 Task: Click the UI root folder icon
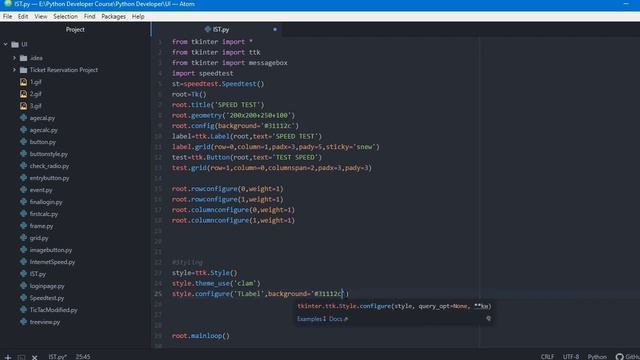coord(15,44)
